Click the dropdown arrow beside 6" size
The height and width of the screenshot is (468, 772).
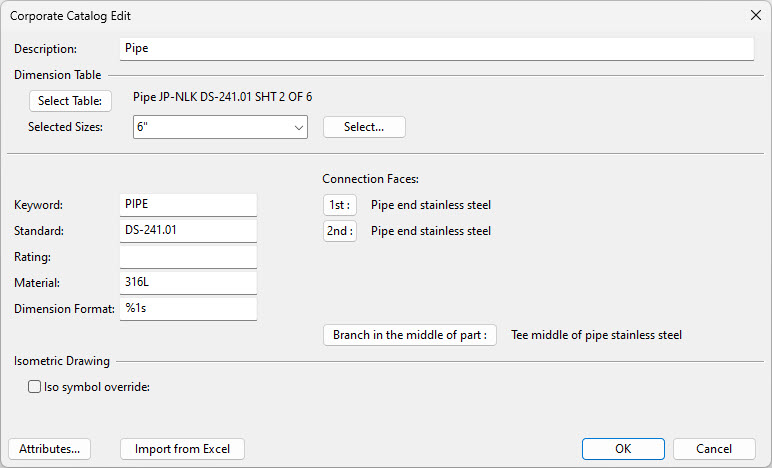[299, 127]
